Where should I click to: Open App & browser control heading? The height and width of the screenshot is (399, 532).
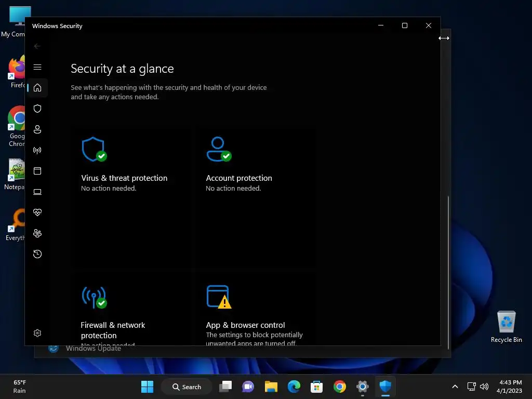[245, 325]
